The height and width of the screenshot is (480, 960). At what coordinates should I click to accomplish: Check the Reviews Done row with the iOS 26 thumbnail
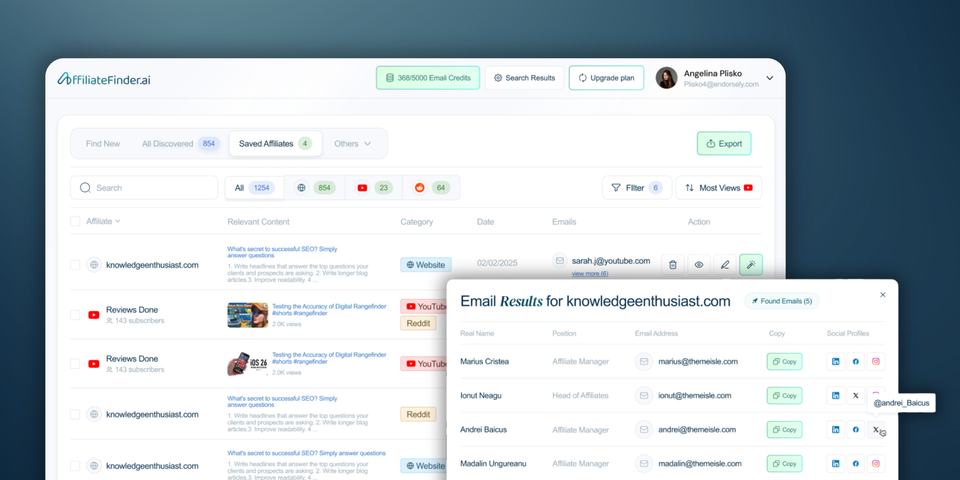pos(75,364)
